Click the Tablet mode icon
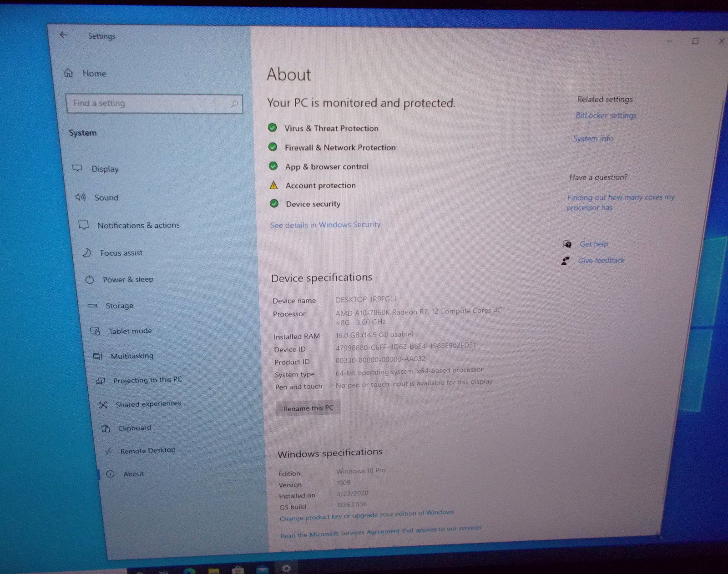 point(95,331)
